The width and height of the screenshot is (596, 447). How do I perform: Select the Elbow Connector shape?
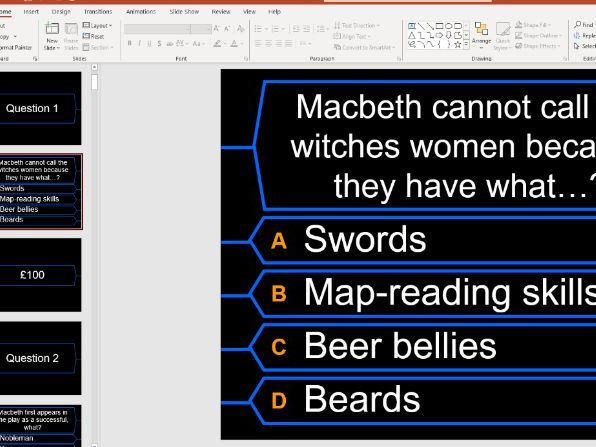[x=421, y=35]
